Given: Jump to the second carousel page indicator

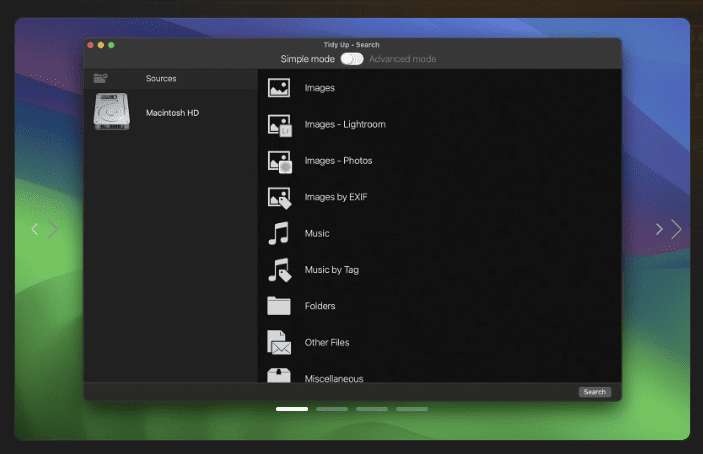Looking at the screenshot, I should pos(332,409).
